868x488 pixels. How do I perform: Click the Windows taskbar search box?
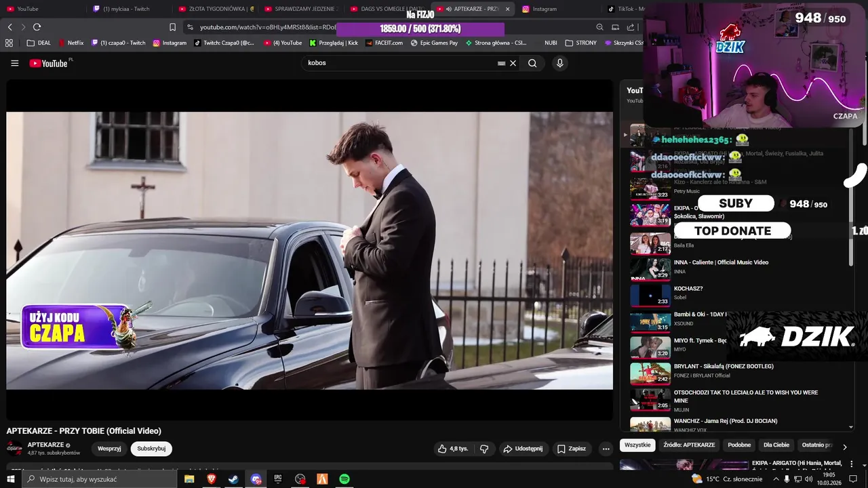coord(100,479)
